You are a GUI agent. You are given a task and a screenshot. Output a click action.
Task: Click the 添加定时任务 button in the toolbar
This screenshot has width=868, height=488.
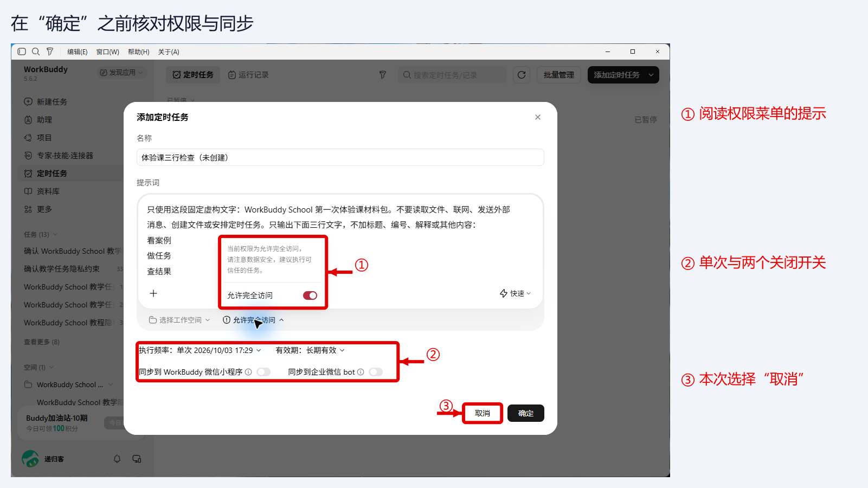616,75
